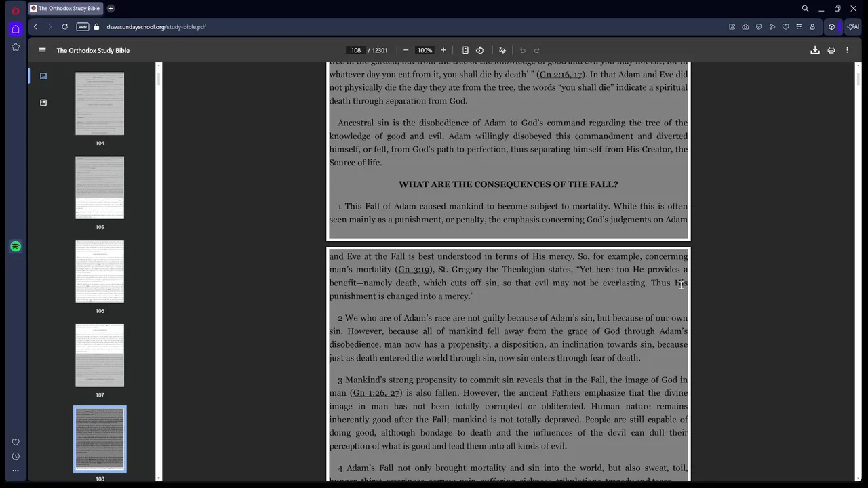Open a new tab with plus button
Viewport: 868px width, 488px height.
(x=111, y=9)
